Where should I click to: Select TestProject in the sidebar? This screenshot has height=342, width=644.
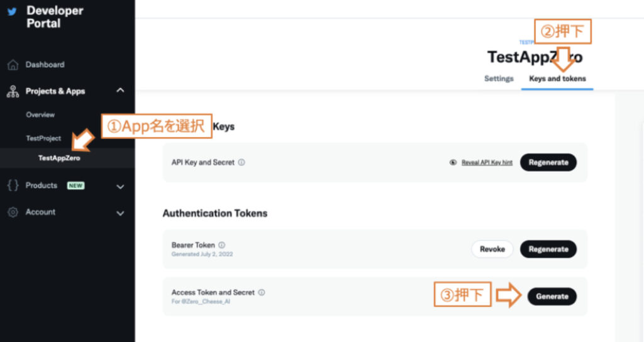(43, 138)
